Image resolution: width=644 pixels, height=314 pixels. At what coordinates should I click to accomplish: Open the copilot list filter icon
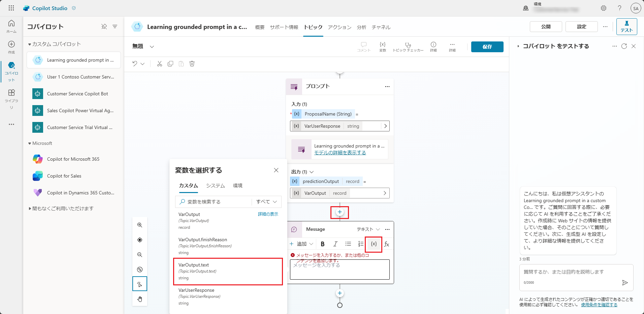[115, 27]
